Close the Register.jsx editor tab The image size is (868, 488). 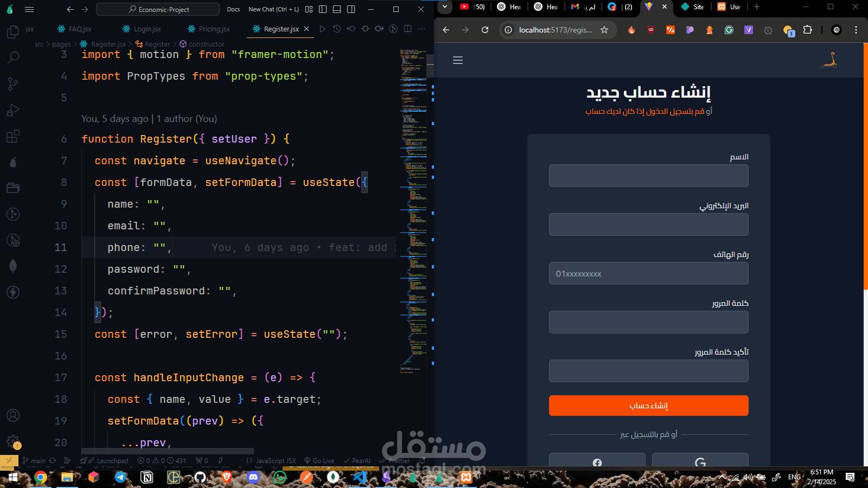click(x=307, y=29)
